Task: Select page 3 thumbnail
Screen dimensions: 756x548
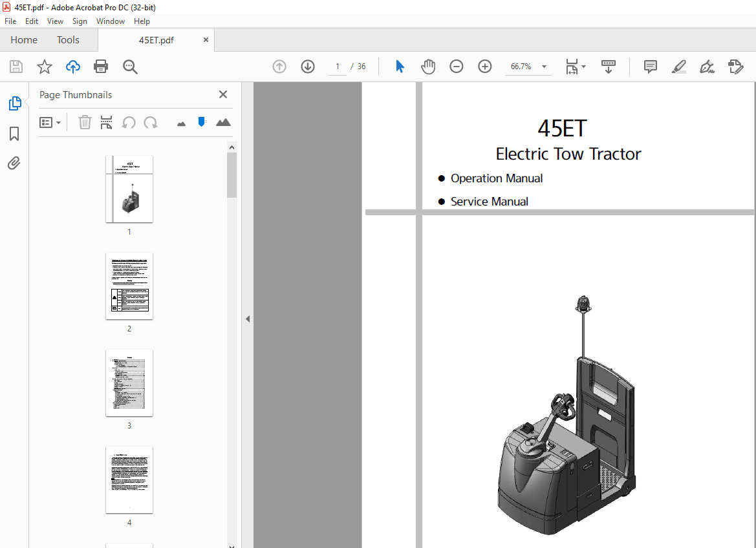Action: [129, 383]
